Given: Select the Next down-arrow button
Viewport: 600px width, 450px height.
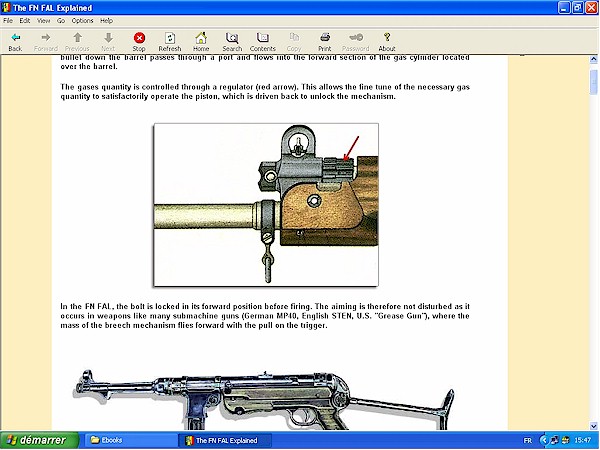Looking at the screenshot, I should 108,42.
